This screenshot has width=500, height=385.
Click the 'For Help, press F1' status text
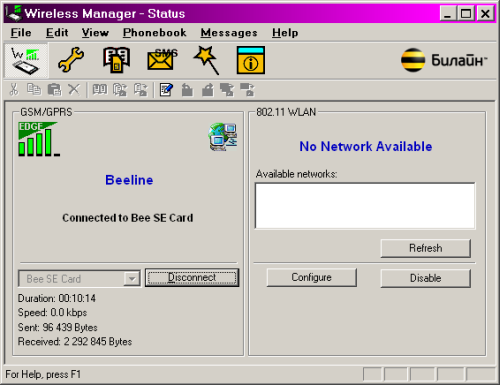click(43, 374)
